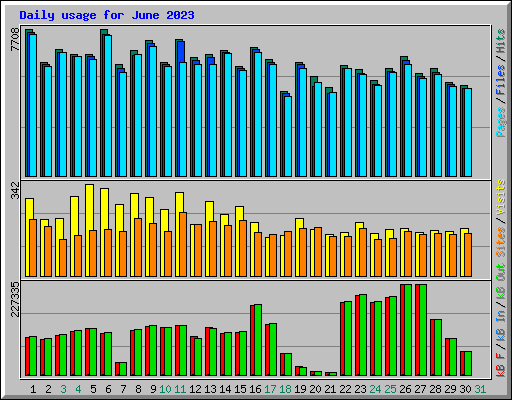
Task: Select the "Sites" legend label
Action: pos(501,242)
